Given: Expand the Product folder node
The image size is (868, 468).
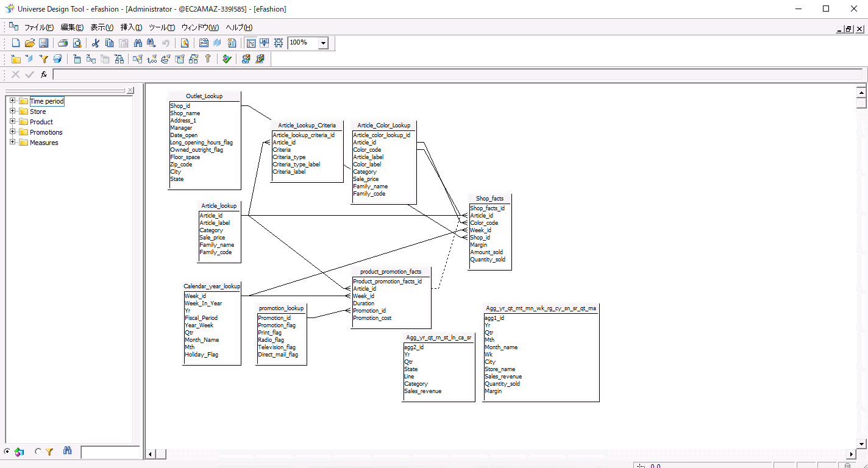Looking at the screenshot, I should click(x=13, y=122).
